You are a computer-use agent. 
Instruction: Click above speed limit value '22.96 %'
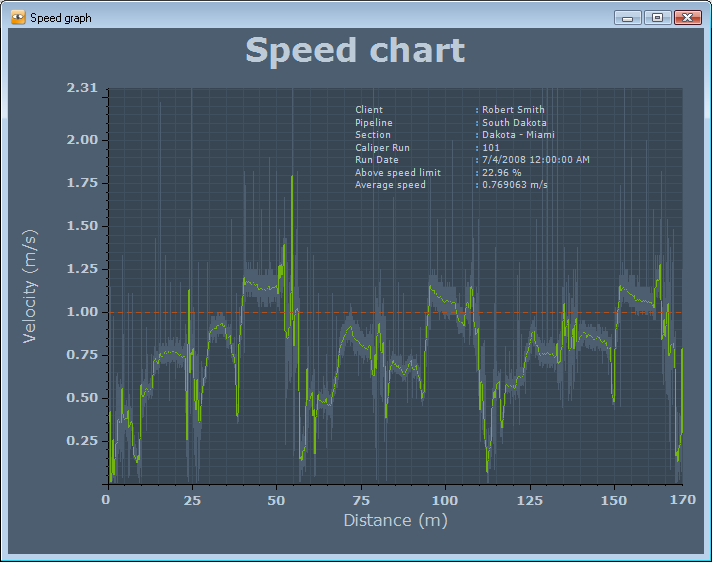[x=501, y=173]
